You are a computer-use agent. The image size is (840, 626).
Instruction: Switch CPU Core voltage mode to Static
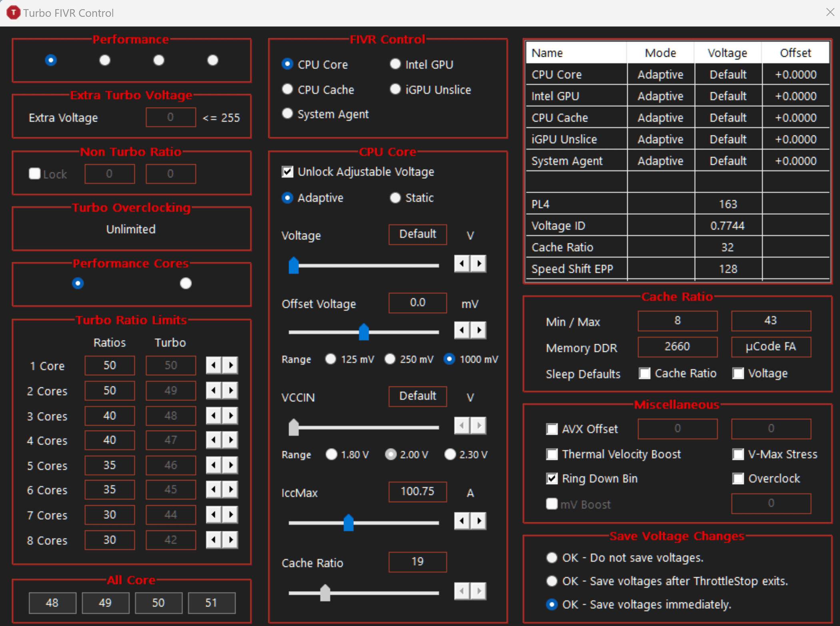[x=395, y=197]
